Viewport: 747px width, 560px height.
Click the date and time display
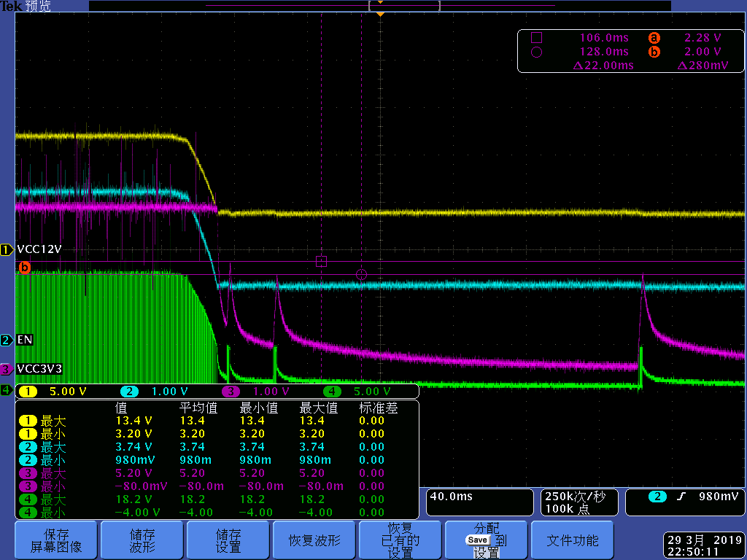(704, 546)
